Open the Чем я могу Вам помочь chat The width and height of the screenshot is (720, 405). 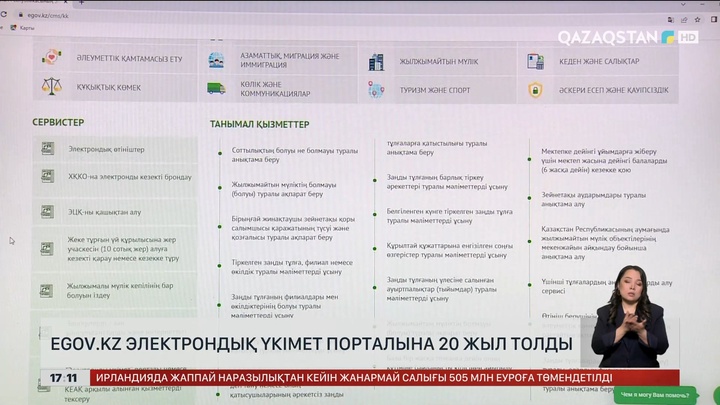(655, 395)
